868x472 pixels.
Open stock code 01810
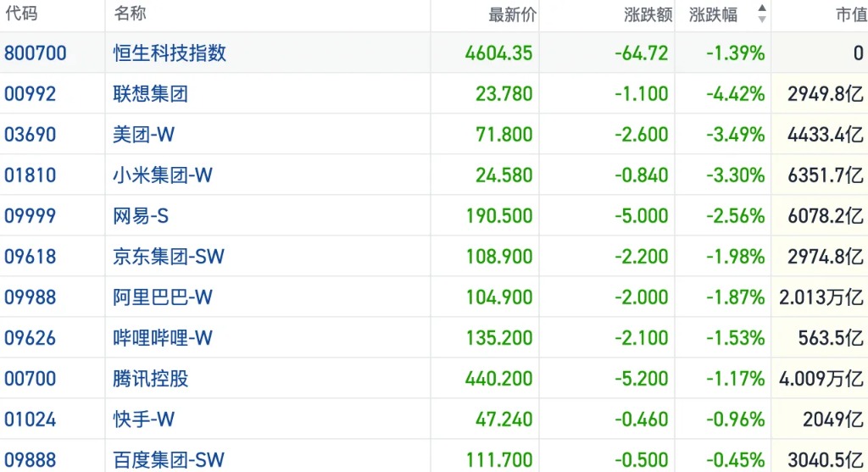tap(31, 175)
